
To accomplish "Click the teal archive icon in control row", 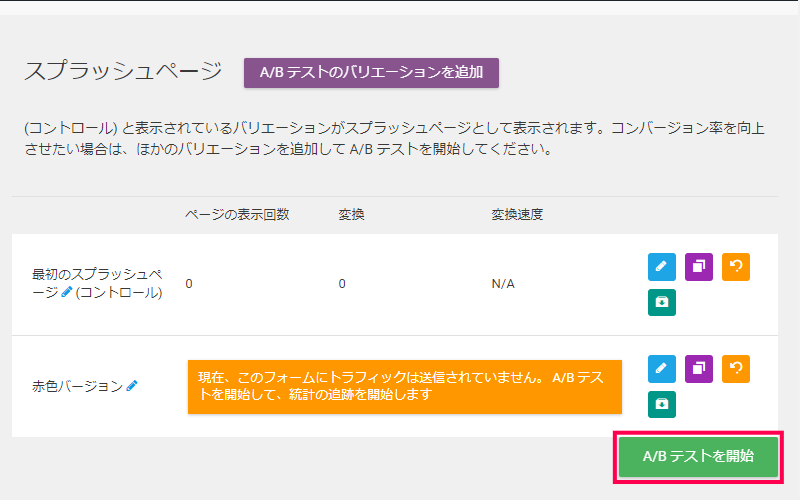I will coord(662,303).
